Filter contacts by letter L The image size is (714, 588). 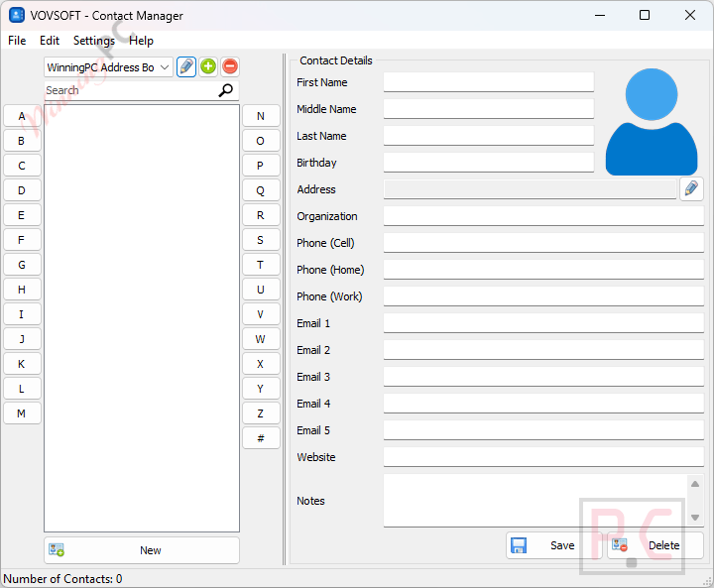22,389
